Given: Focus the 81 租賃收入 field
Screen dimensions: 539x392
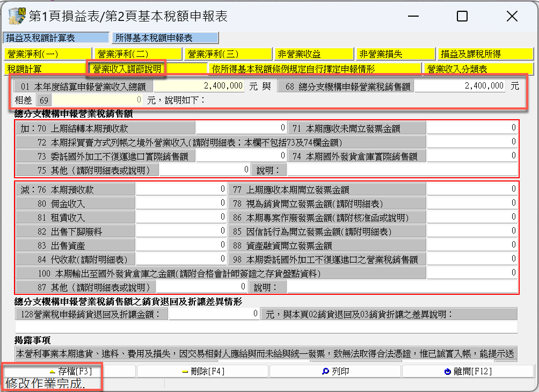Looking at the screenshot, I should 181,217.
